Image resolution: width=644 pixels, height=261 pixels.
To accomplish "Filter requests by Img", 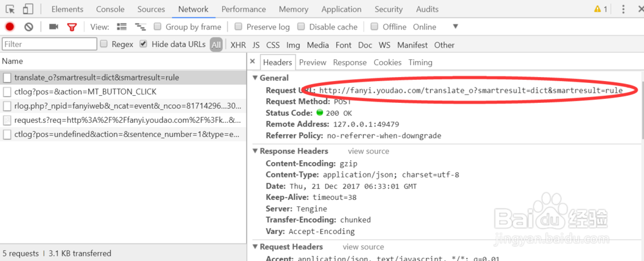I will tap(293, 44).
